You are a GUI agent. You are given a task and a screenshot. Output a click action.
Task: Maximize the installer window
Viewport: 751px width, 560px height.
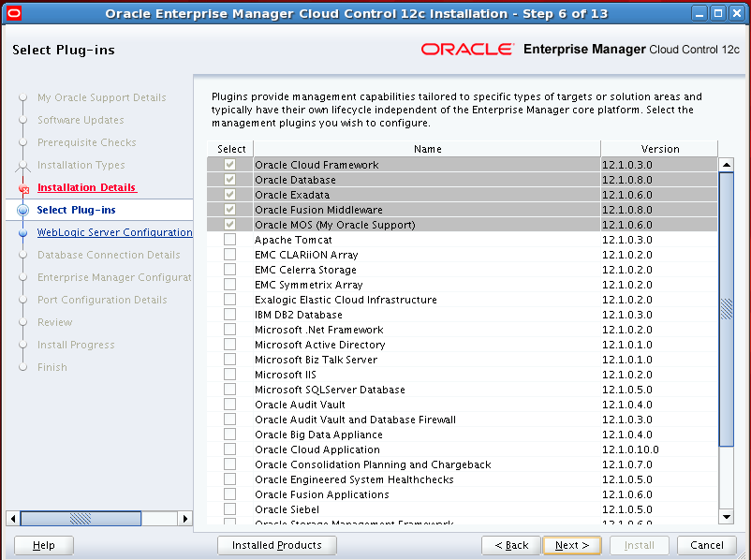tap(718, 13)
